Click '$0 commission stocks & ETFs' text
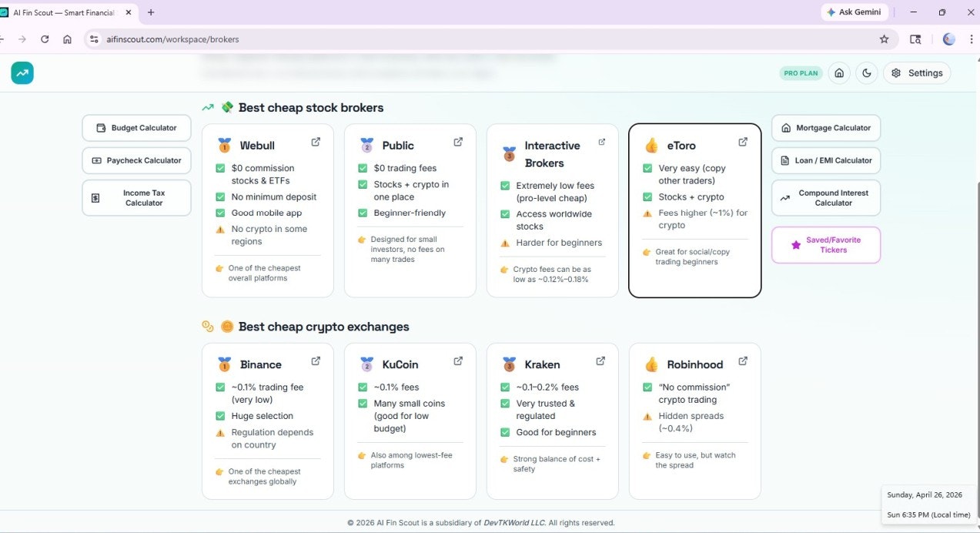Viewport: 980px width, 533px height. coord(263,174)
